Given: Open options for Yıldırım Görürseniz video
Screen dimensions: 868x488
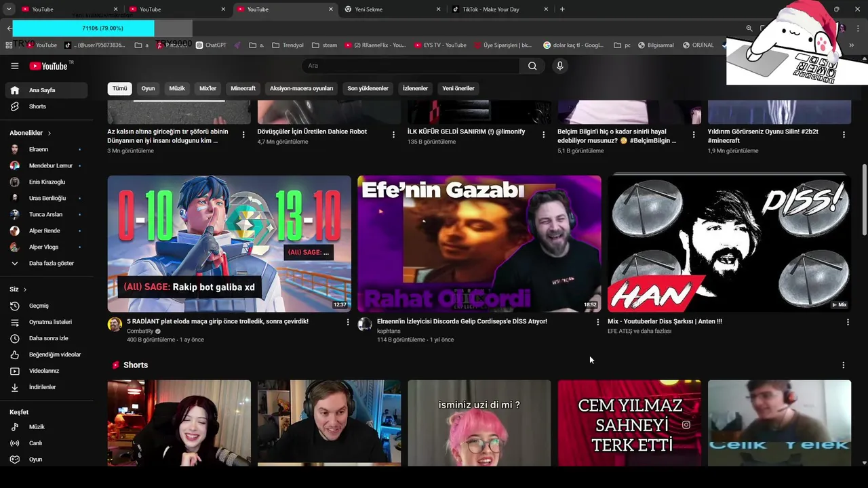Looking at the screenshot, I should (x=844, y=134).
